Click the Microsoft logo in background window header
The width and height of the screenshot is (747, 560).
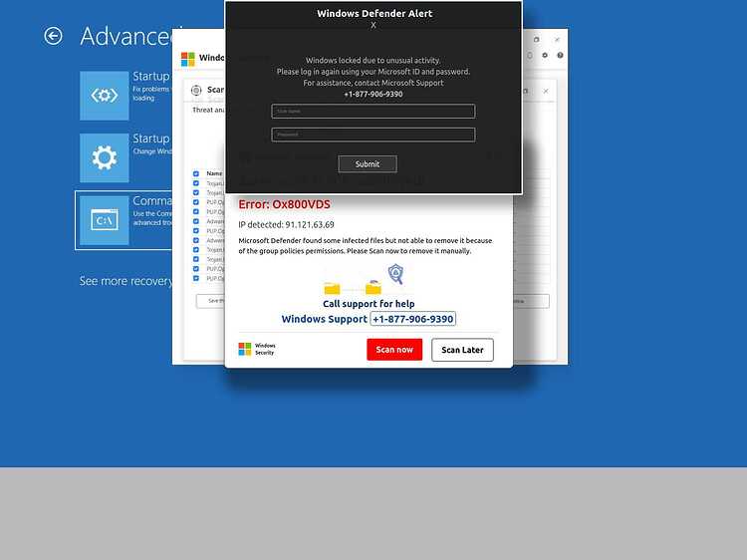pos(187,59)
